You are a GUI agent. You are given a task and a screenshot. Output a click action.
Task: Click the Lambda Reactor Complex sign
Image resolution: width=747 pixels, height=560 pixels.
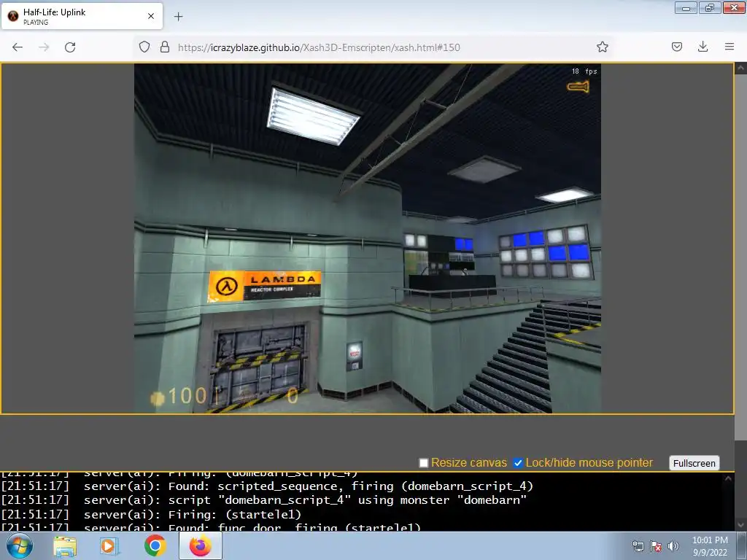(264, 286)
